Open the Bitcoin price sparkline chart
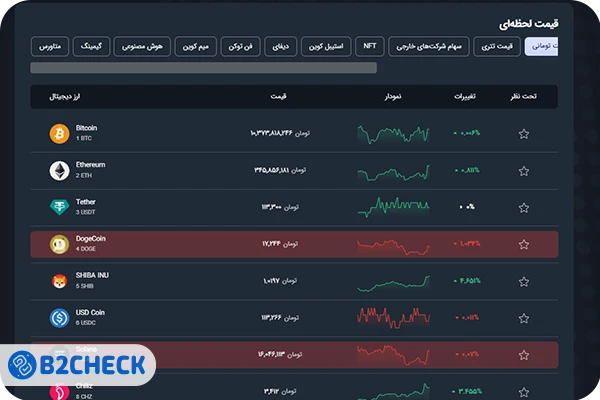The height and width of the screenshot is (400, 600). [393, 135]
